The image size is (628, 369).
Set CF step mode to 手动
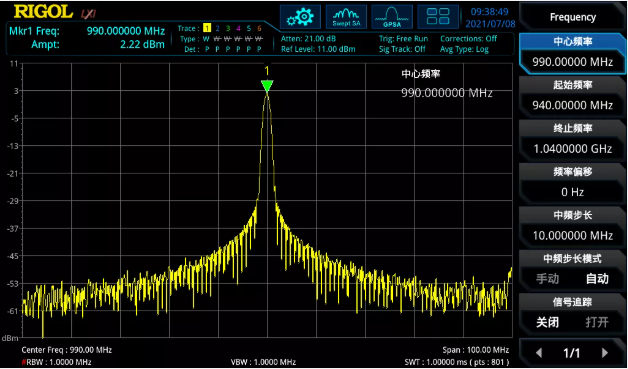click(x=547, y=279)
